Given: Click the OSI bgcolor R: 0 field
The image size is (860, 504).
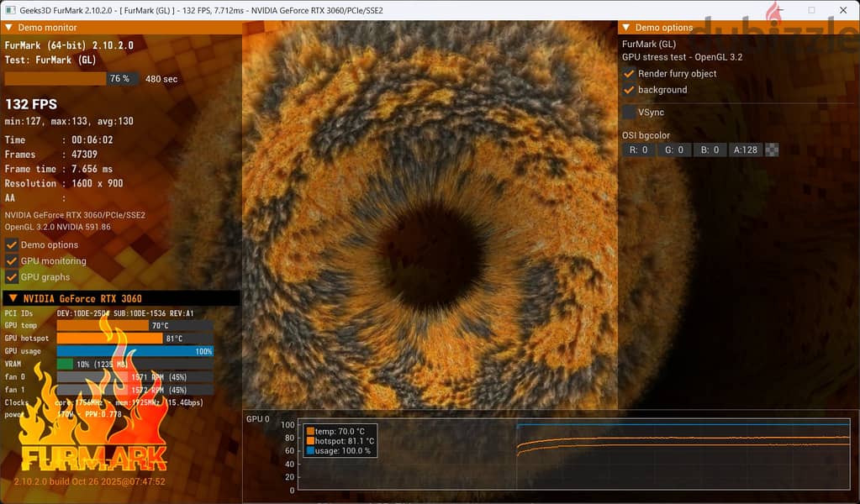Looking at the screenshot, I should tap(638, 150).
